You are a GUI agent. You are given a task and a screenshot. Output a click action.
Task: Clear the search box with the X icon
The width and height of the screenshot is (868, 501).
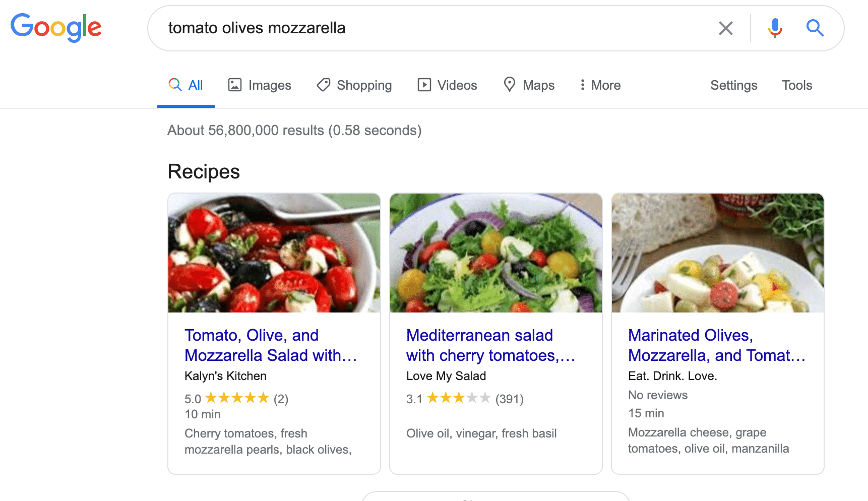coord(725,28)
